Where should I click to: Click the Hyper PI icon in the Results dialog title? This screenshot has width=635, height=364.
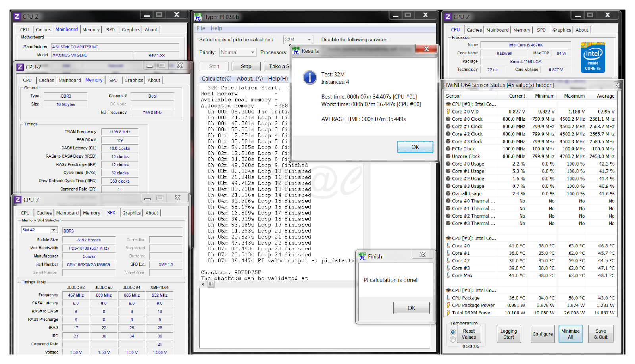coord(296,51)
